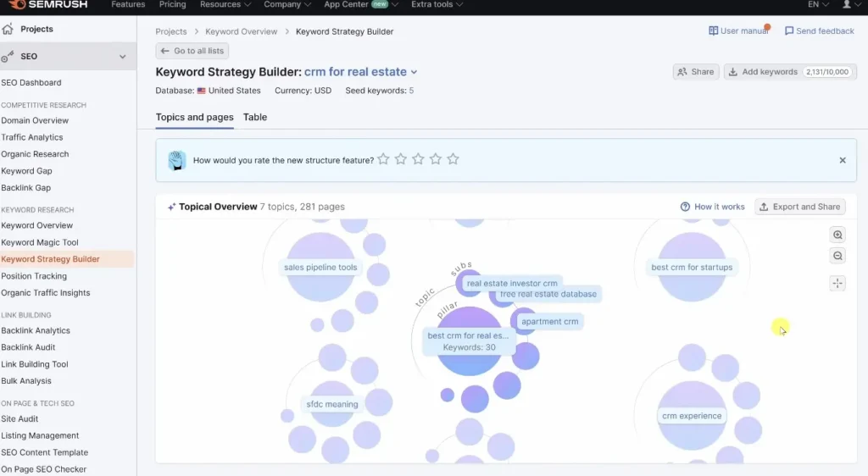Click the Share button

pos(696,72)
